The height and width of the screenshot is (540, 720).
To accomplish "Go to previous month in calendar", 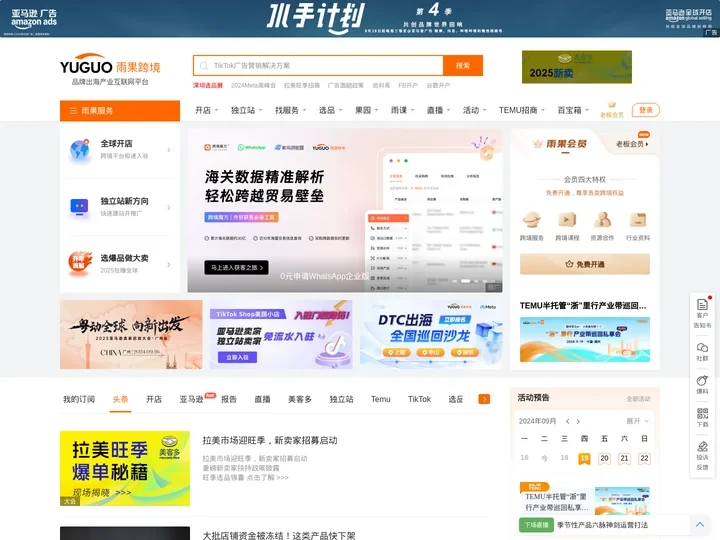I will (x=568, y=421).
